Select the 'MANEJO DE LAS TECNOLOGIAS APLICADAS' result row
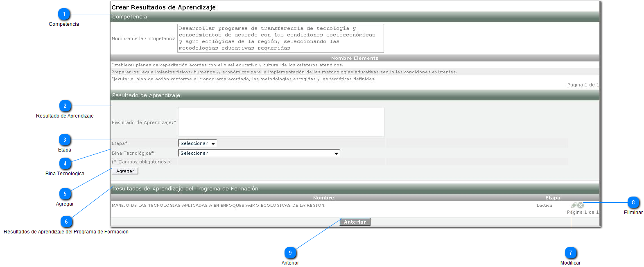644x267 pixels. pos(355,206)
